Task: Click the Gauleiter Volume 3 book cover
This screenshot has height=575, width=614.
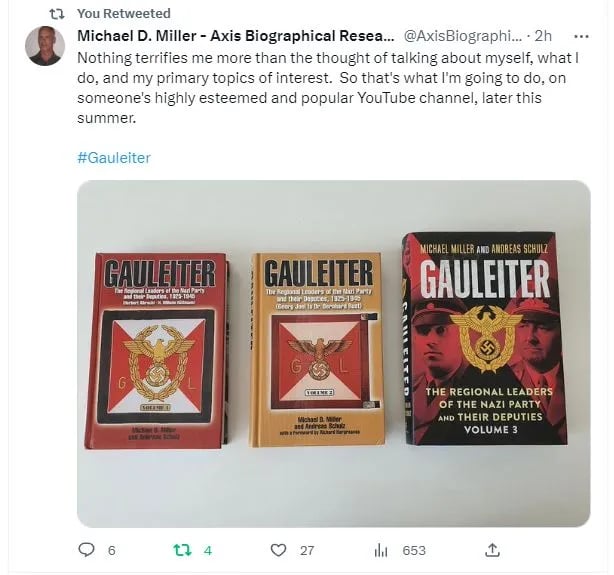Action: tap(485, 338)
